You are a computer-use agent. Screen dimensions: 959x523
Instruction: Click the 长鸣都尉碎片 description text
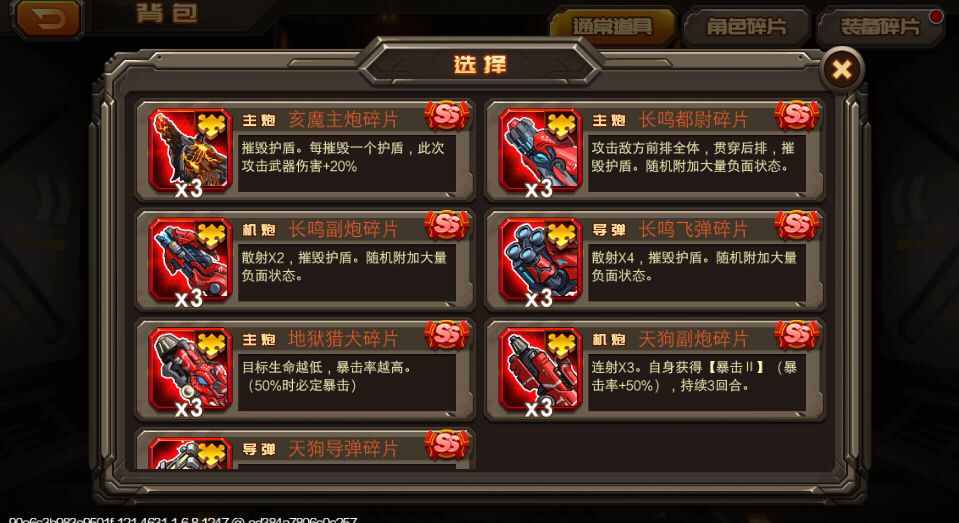coord(693,157)
